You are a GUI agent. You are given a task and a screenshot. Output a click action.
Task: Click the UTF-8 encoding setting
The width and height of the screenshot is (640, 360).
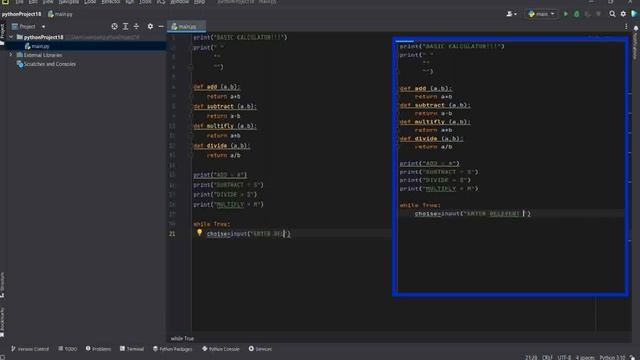point(564,358)
